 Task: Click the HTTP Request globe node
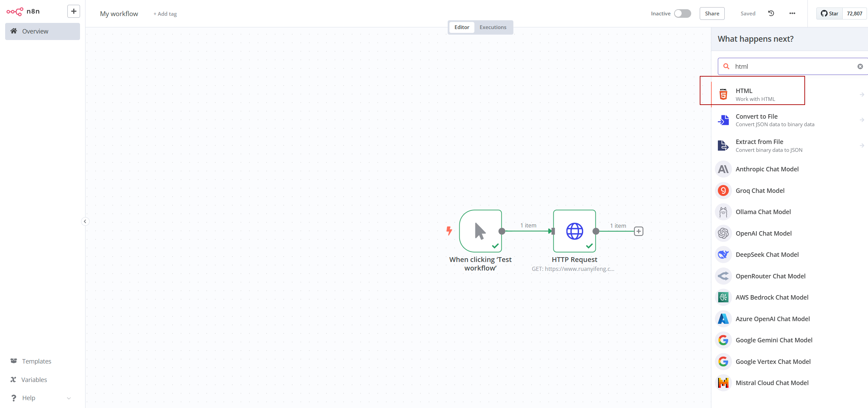[574, 231]
